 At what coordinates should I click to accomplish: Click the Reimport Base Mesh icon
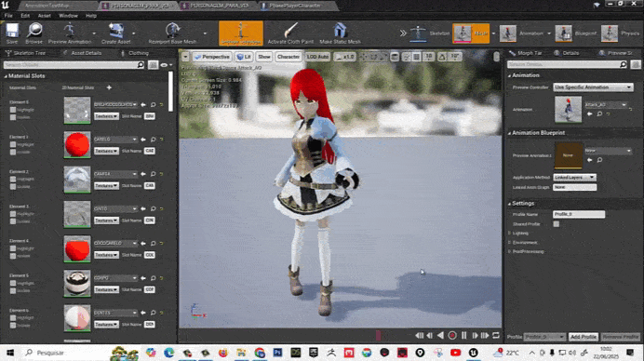point(172,33)
